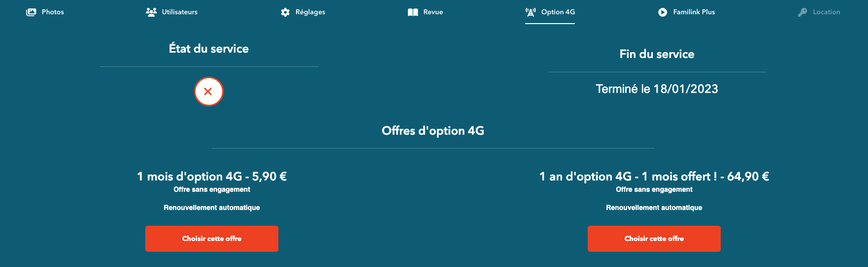Go to the Réglages tab

click(x=310, y=12)
